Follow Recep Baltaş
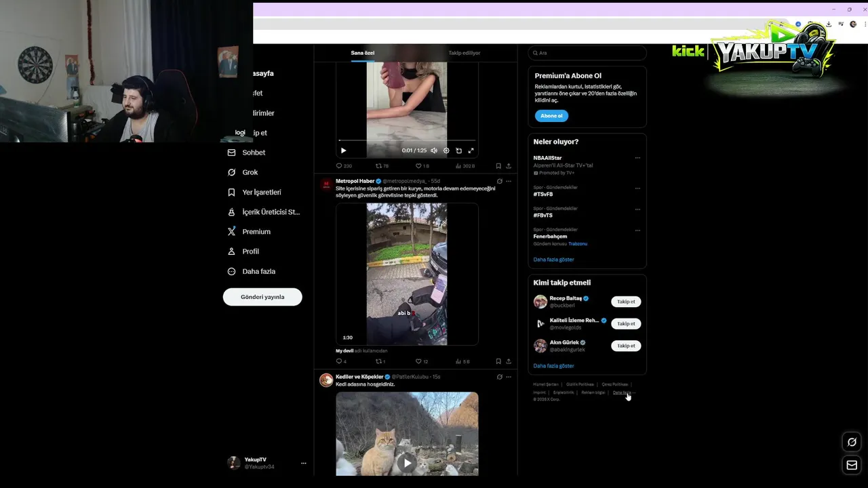This screenshot has width=868, height=488. (626, 302)
